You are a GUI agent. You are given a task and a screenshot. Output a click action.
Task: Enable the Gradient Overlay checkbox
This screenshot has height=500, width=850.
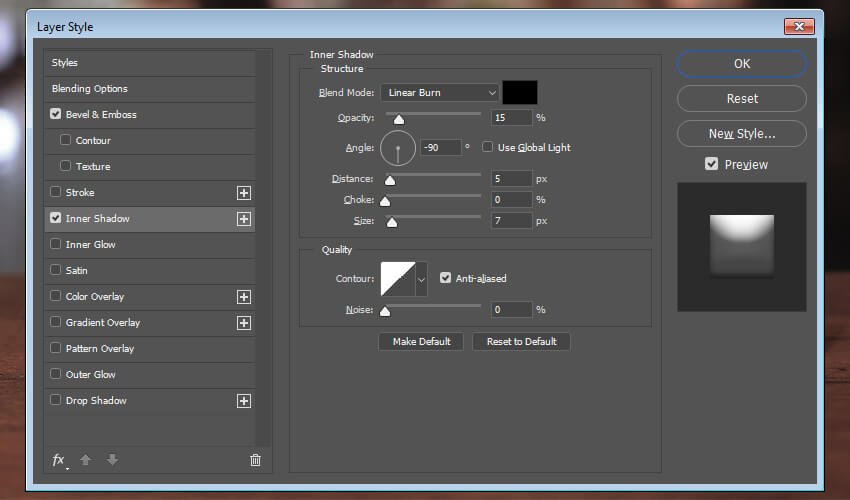55,322
